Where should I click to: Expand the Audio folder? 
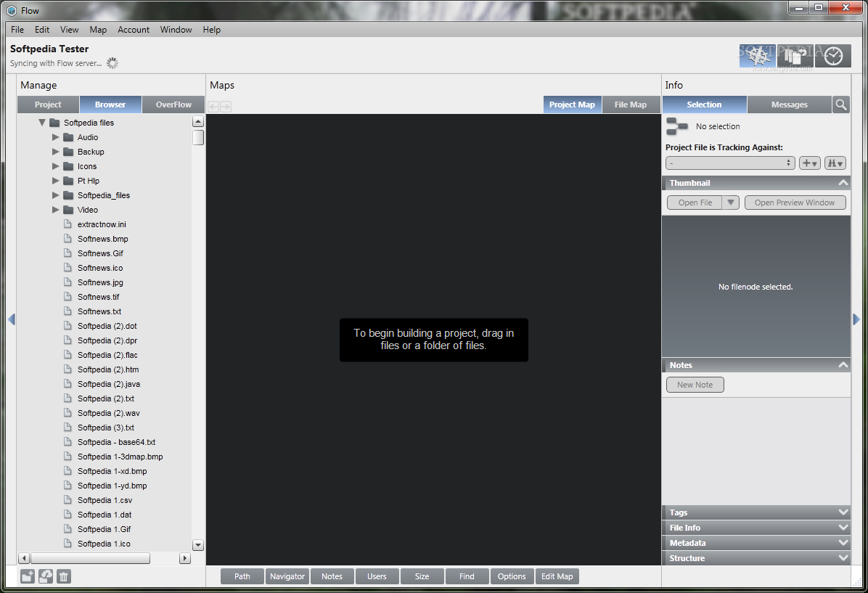coord(55,136)
